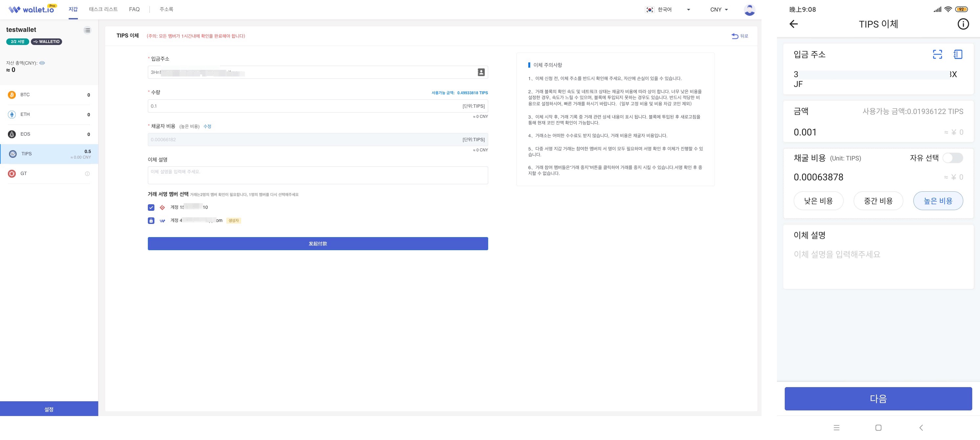This screenshot has width=980, height=440.
Task: Open address book icon in 입금주소 field
Action: pyautogui.click(x=481, y=72)
